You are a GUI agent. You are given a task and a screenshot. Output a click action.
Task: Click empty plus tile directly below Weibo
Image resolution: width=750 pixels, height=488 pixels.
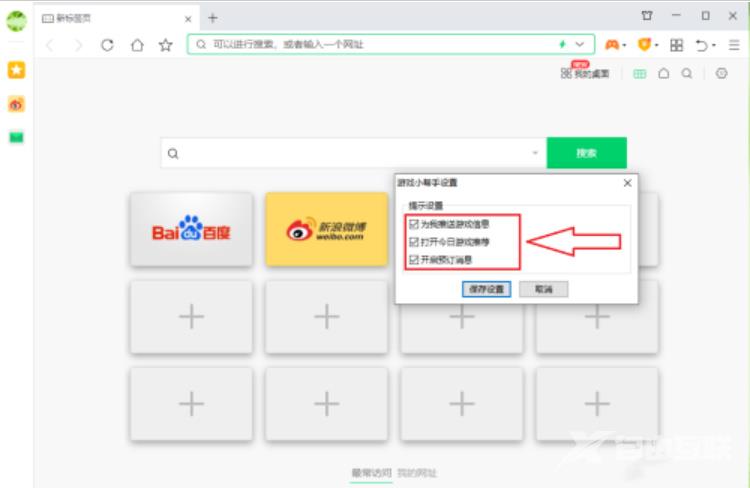pos(327,317)
